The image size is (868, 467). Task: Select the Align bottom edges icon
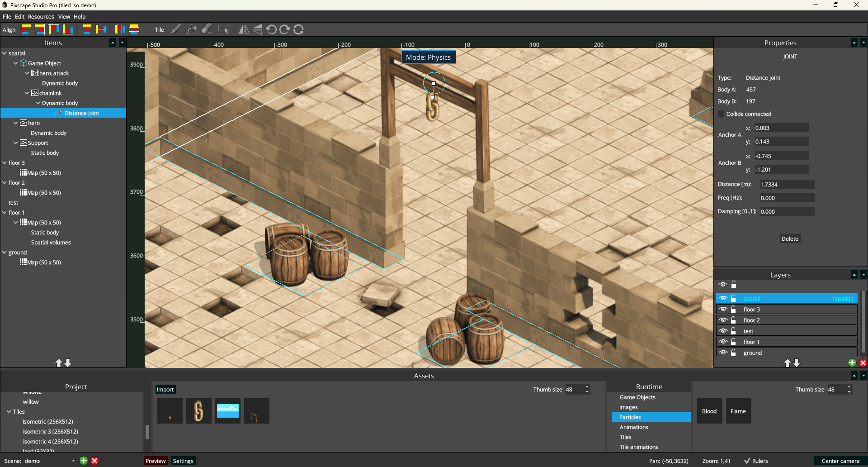coord(68,29)
